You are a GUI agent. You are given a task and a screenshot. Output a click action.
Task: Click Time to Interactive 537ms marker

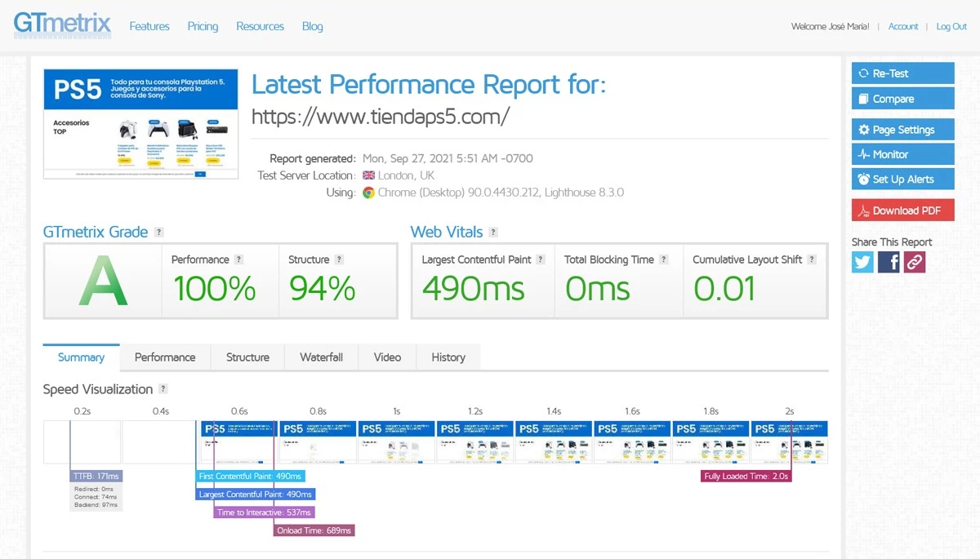click(265, 512)
